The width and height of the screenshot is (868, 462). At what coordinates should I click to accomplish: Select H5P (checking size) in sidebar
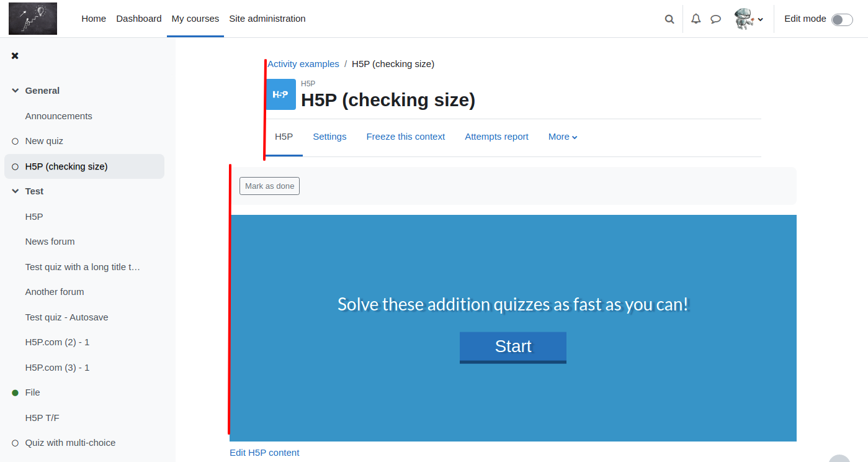(x=66, y=166)
